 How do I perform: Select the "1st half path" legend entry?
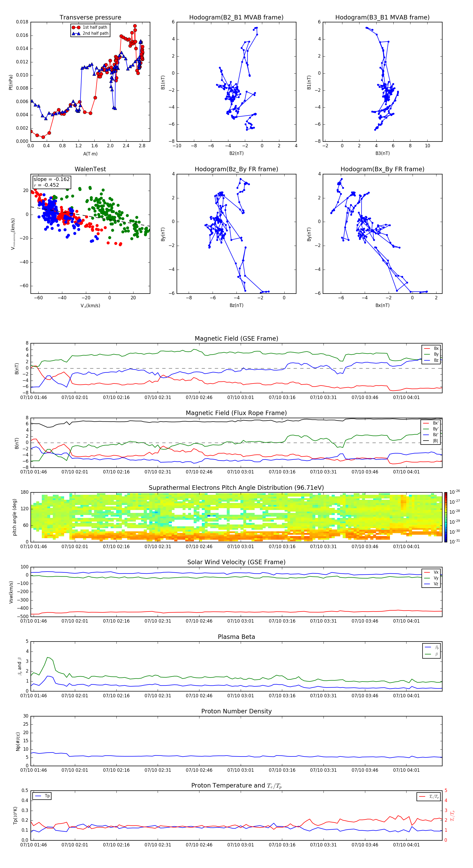[x=90, y=27]
